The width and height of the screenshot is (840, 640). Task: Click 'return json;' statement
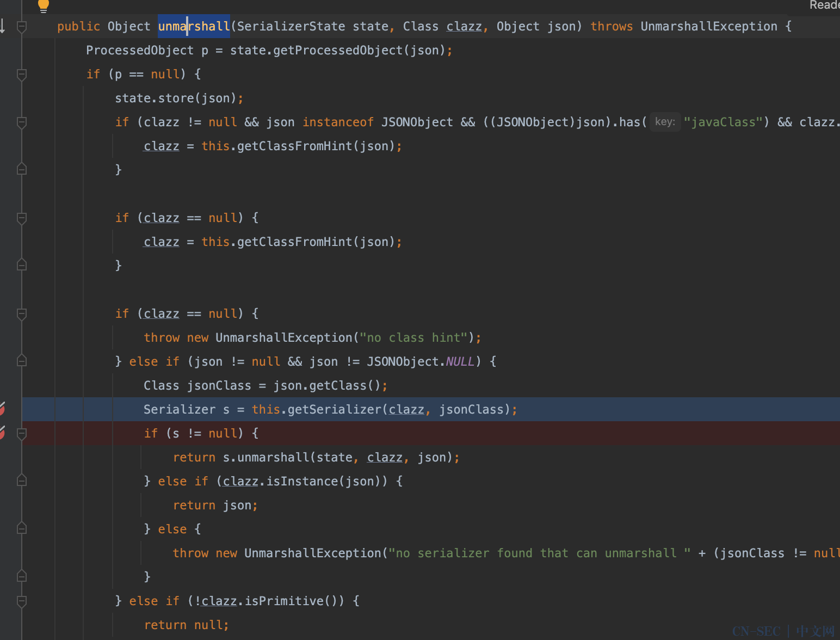(215, 505)
